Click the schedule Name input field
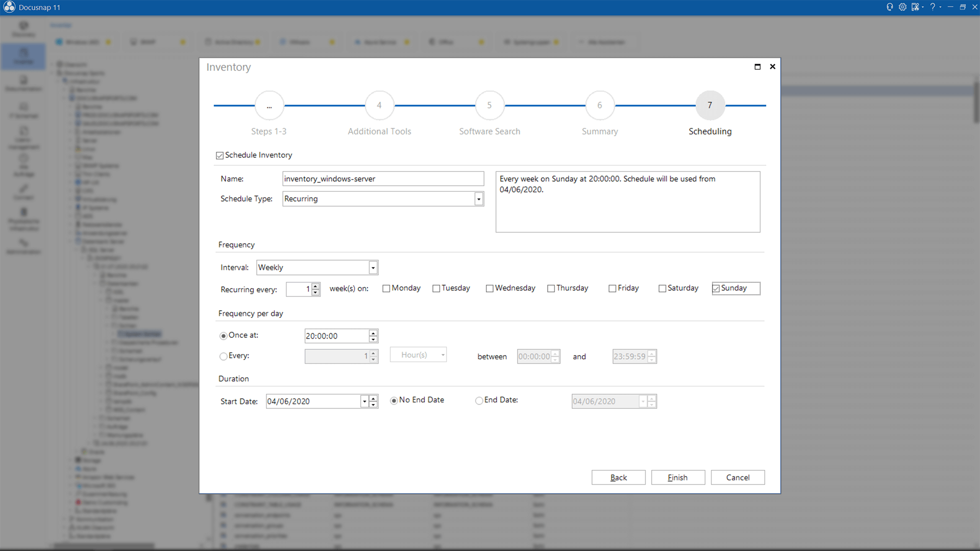This screenshot has height=551, width=980. point(383,179)
